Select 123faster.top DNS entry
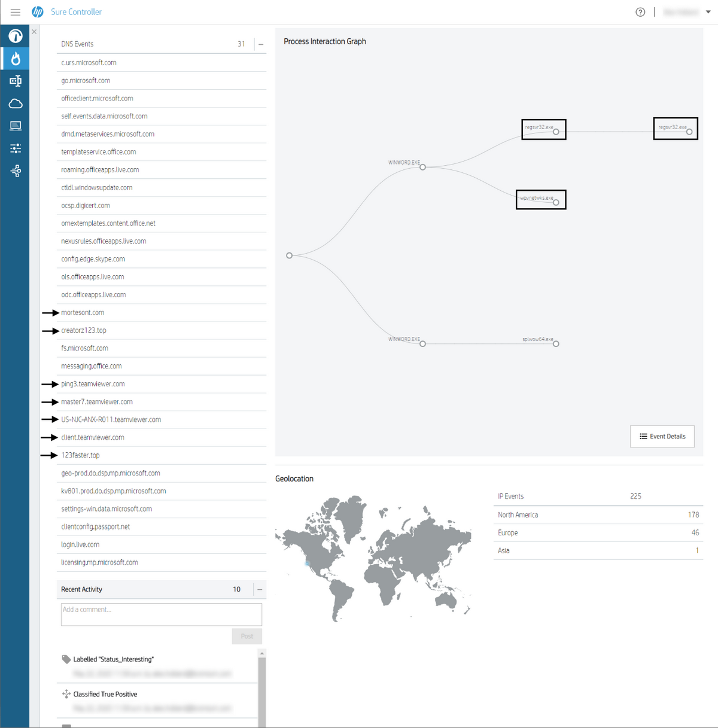This screenshot has width=718, height=728. pyautogui.click(x=162, y=455)
